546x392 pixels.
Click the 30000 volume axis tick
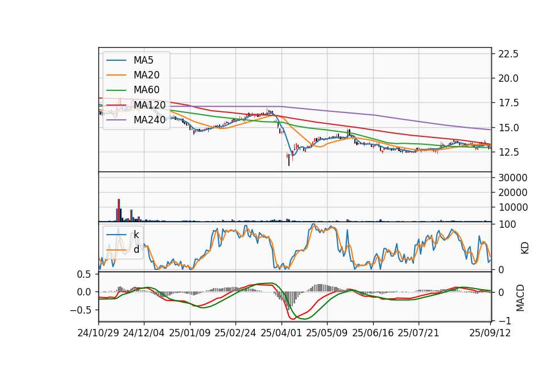pyautogui.click(x=513, y=178)
